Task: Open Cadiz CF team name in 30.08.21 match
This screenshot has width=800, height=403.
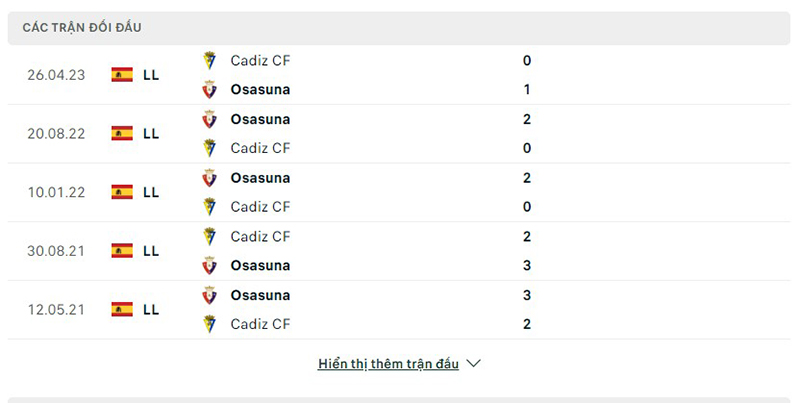Action: 260,237
